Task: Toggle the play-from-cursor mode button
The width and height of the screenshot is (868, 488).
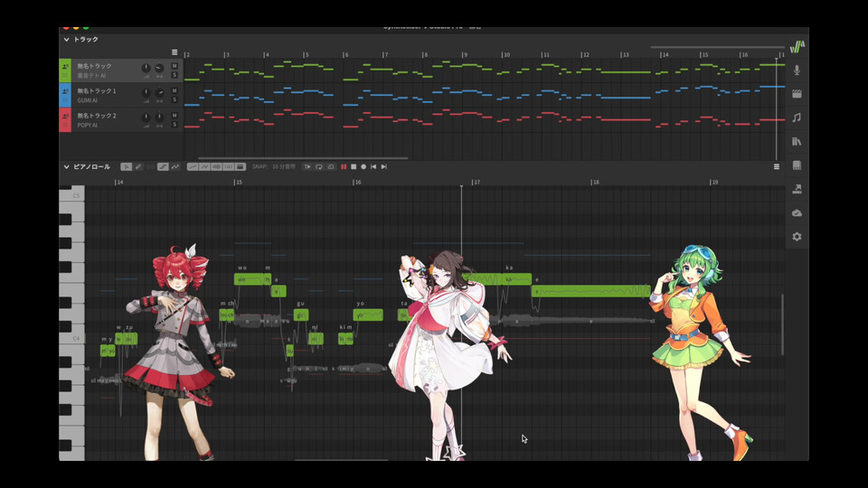Action: (307, 166)
